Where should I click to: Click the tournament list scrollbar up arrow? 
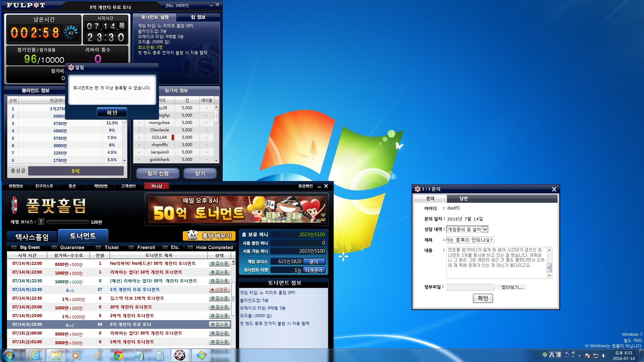click(x=233, y=262)
